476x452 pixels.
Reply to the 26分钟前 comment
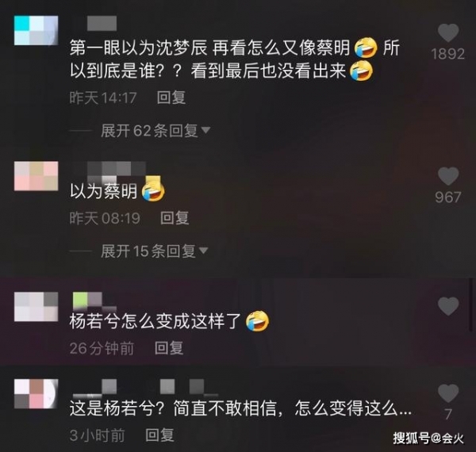click(169, 348)
